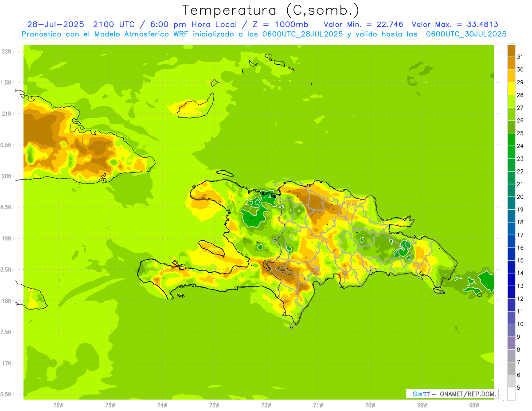The image size is (532, 411).
Task: Click the "76W" longitude axis label
Action: (58, 405)
